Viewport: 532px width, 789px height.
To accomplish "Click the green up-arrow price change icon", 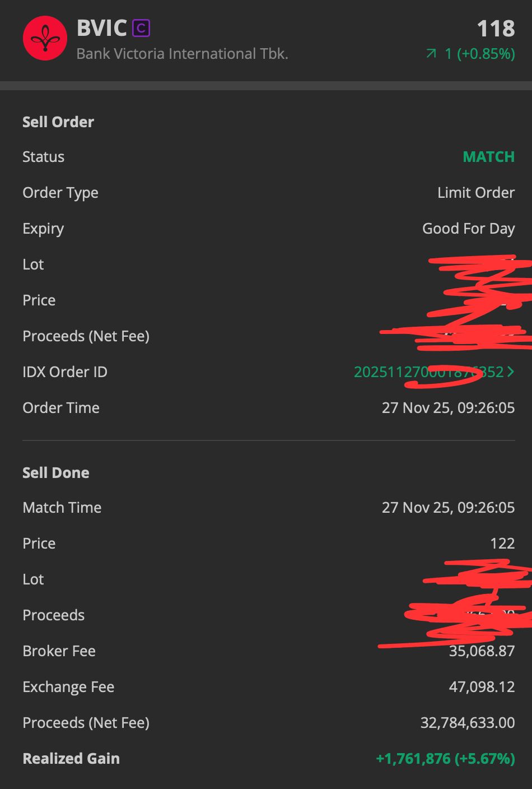I will [431, 54].
